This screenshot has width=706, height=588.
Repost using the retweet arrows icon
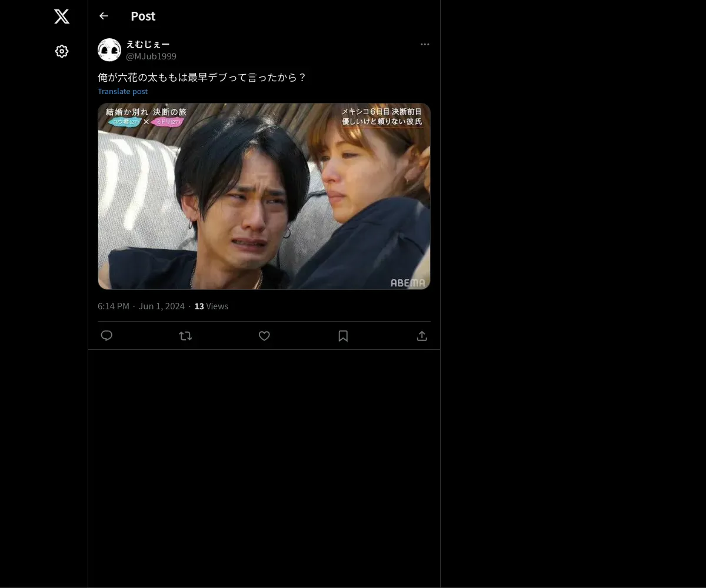(x=185, y=336)
